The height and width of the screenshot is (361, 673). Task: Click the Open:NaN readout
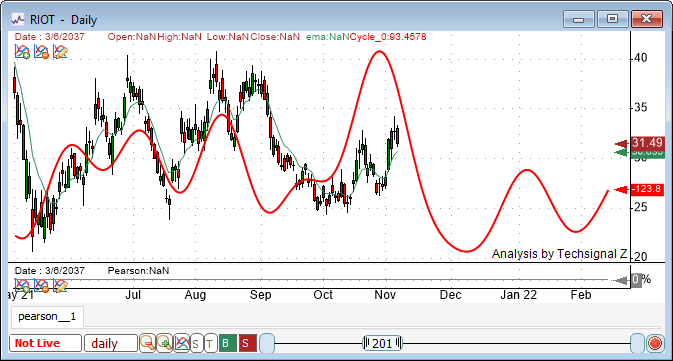(132, 37)
